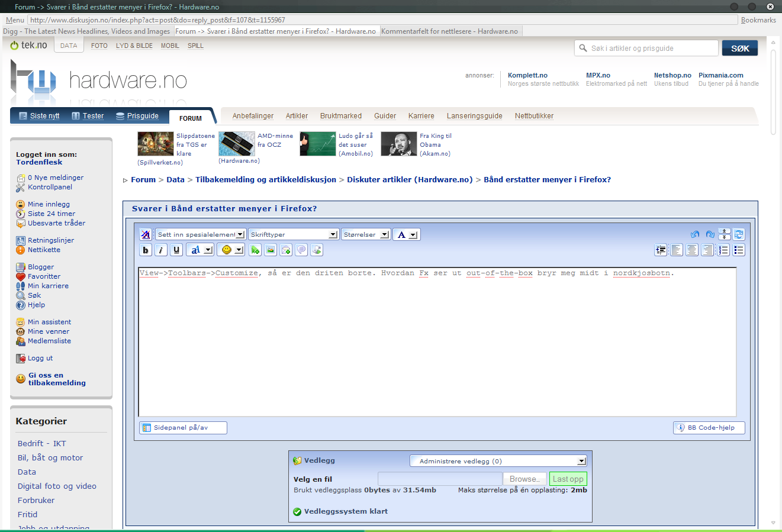Screen dimensions: 782x532
Task: Open BB Code-hjelp help button
Action: click(709, 427)
